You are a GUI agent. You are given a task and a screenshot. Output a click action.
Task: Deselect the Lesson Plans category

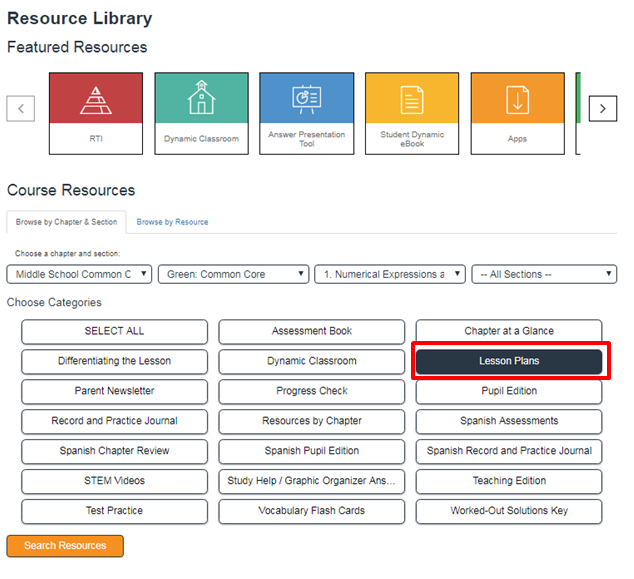[x=509, y=361]
